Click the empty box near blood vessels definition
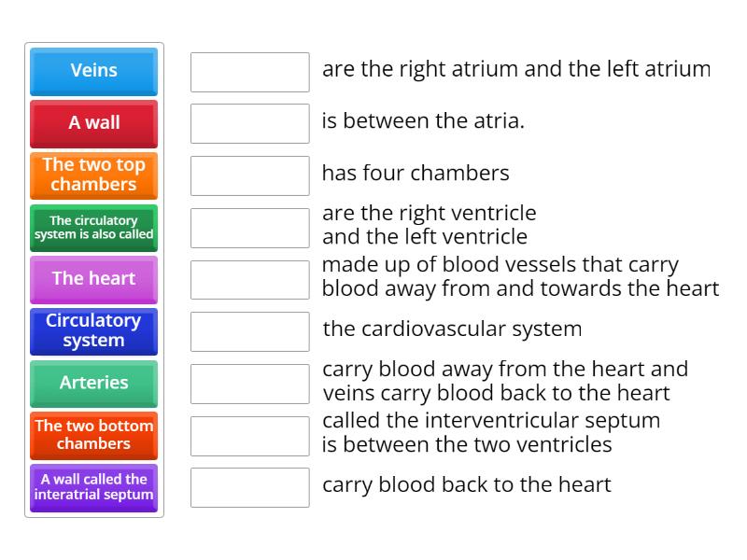The image size is (747, 560). [x=248, y=277]
